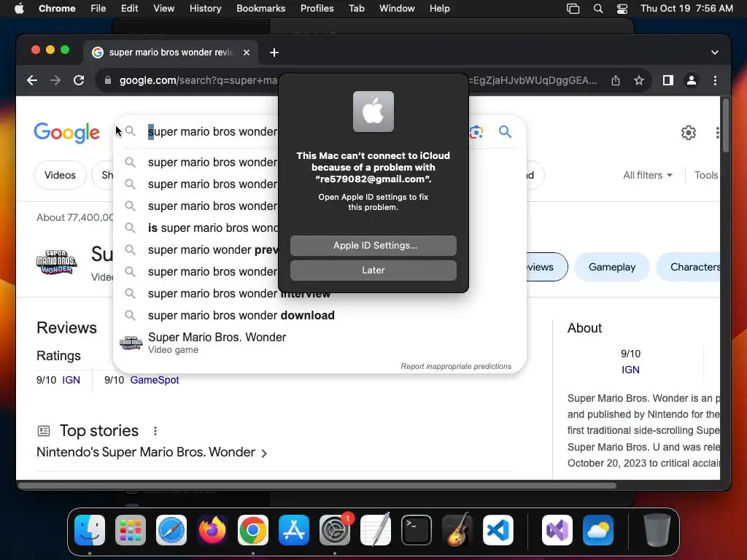The image size is (747, 560).
Task: Select the Videos filter chip
Action: pyautogui.click(x=60, y=175)
